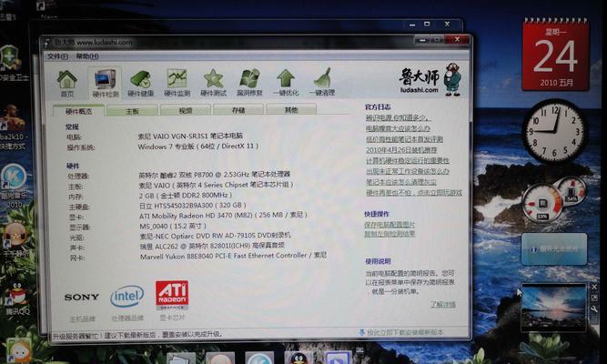This screenshot has width=607, height=364.
Task: Run the 一键优化 arrow icon
Action: [286, 83]
